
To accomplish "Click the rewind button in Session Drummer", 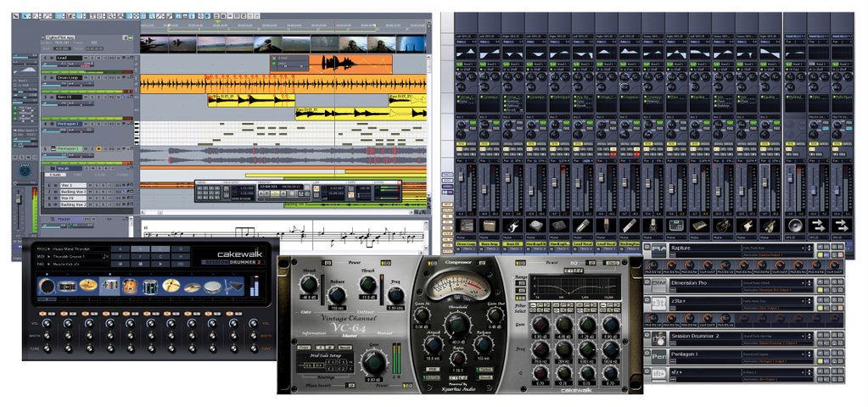I will 120,264.
